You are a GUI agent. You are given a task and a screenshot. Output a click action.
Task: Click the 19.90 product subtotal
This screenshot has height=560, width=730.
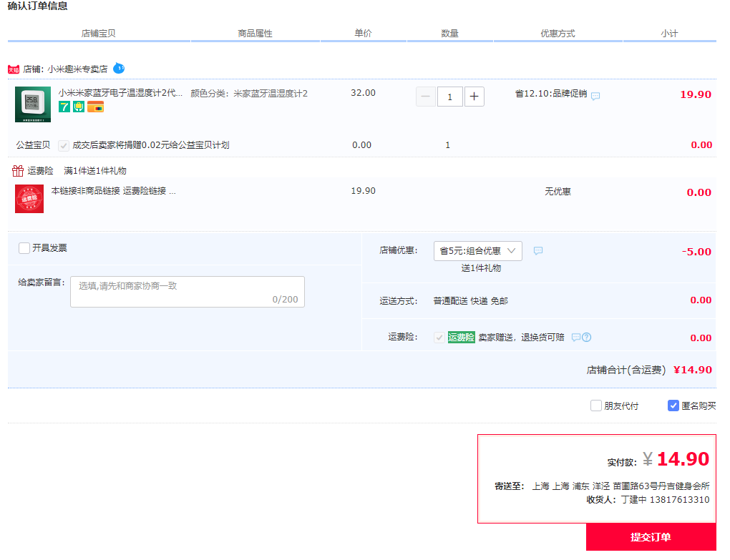click(x=696, y=94)
